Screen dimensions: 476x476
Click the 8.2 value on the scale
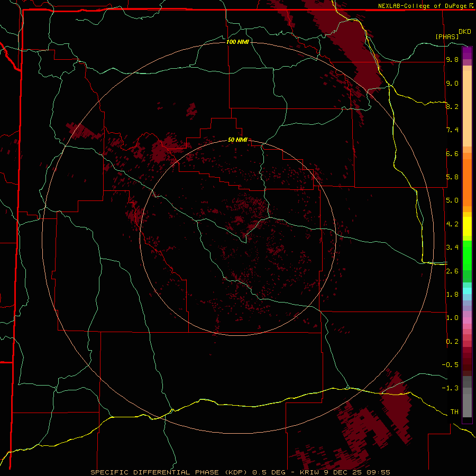click(x=452, y=106)
